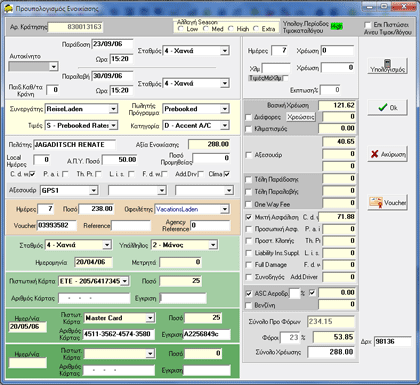Enable the Αξεσουάρ charge checkbox
The image size is (420, 385).
(x=248, y=155)
